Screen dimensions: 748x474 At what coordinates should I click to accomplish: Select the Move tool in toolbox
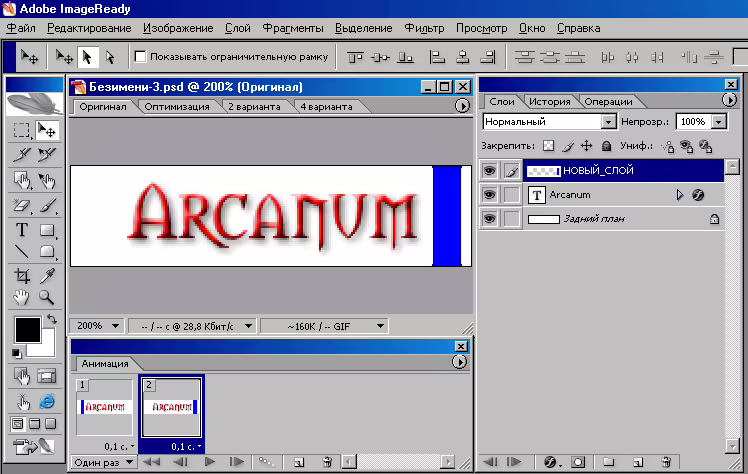[47, 131]
